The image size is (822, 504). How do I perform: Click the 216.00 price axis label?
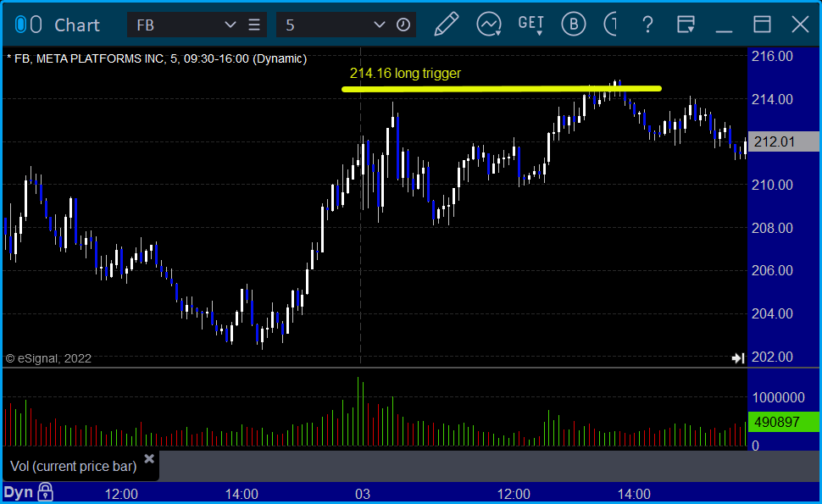click(772, 56)
